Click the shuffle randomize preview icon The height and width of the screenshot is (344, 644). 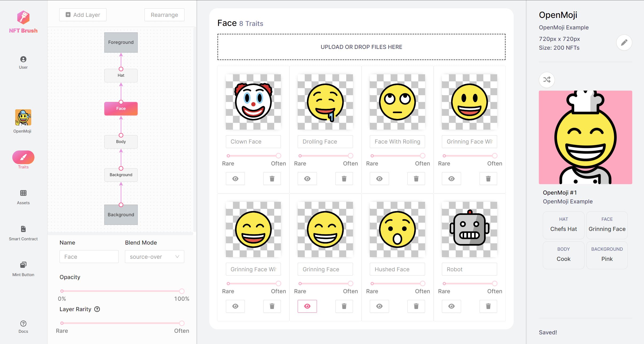[547, 80]
